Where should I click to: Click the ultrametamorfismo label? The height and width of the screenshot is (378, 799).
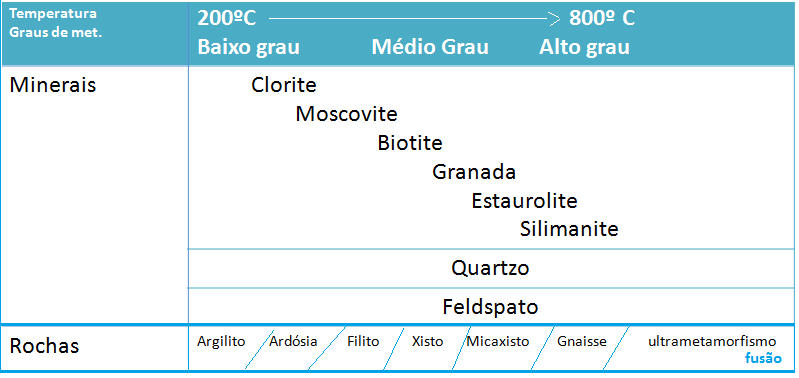coord(712,341)
